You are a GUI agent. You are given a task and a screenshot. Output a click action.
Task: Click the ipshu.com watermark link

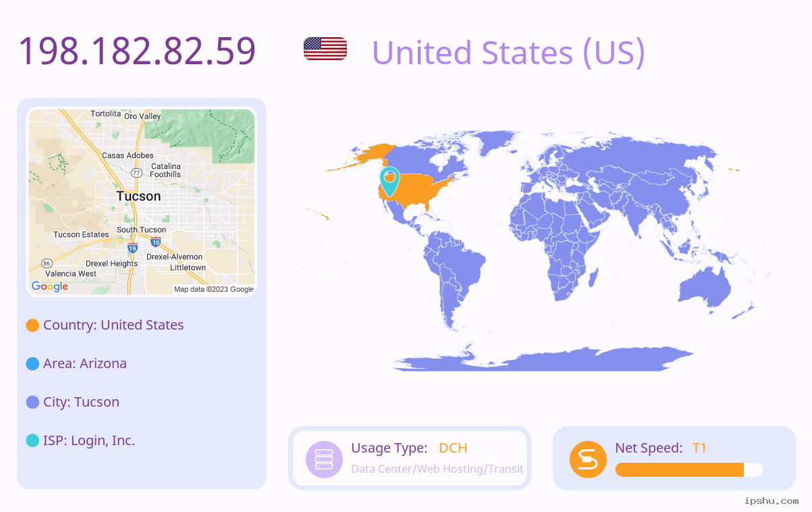point(772,501)
